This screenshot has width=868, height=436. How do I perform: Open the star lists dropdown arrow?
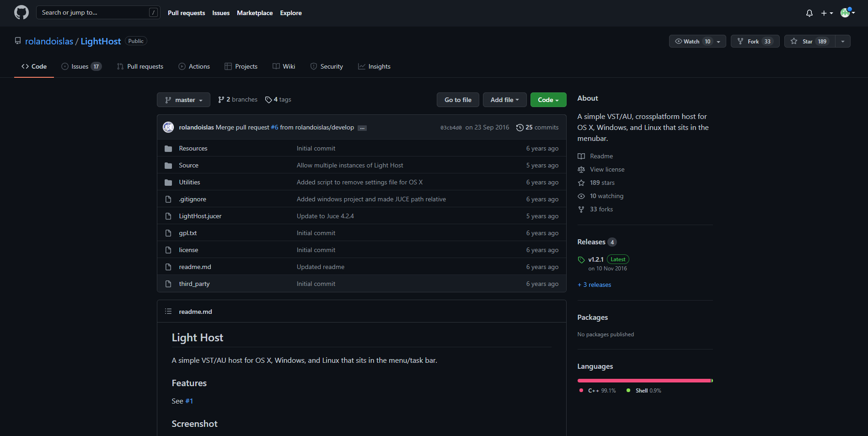pyautogui.click(x=843, y=41)
